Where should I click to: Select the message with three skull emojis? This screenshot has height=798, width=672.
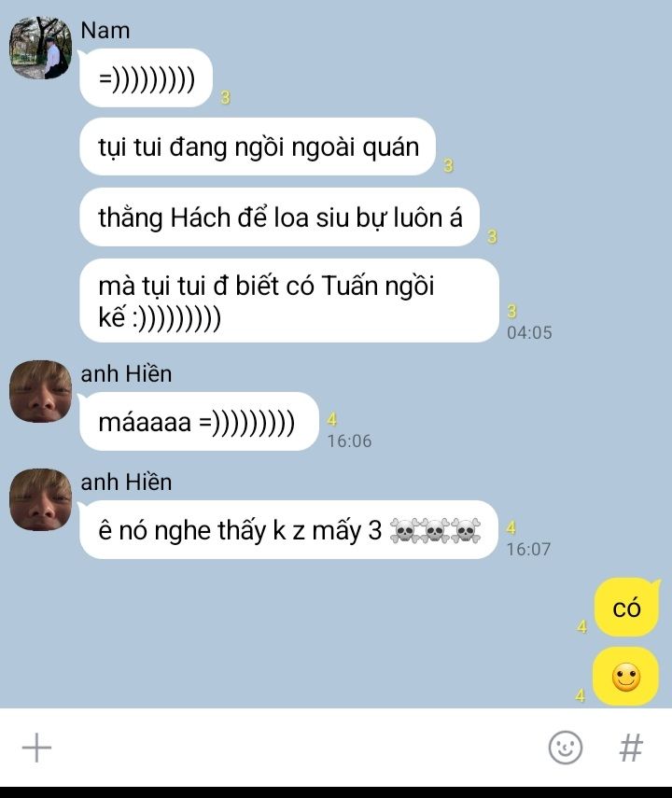(x=288, y=530)
